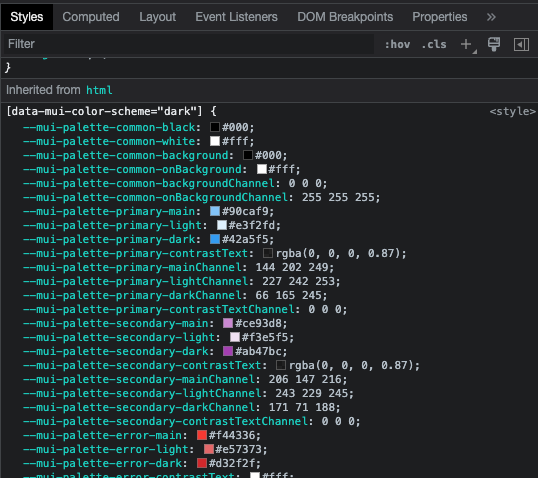The image size is (538, 478).
Task: Open swatch for --mui-palette-primary-light #e3f2fd
Action: point(222,225)
